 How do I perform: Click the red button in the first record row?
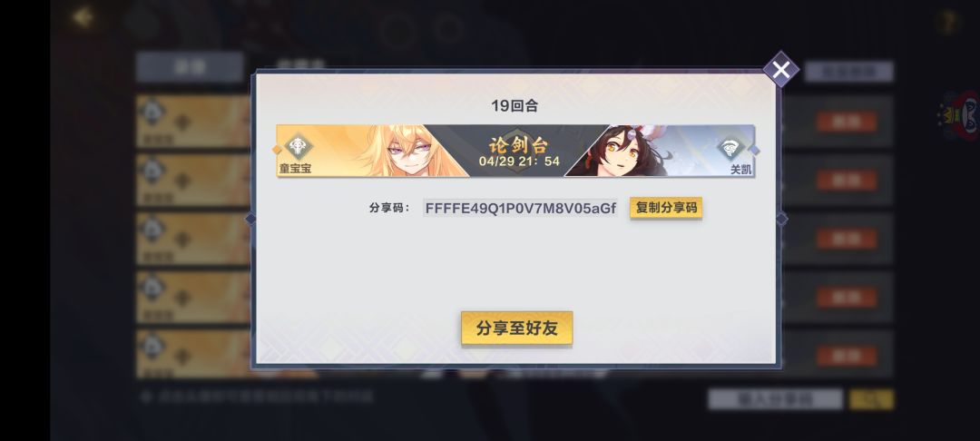(847, 122)
